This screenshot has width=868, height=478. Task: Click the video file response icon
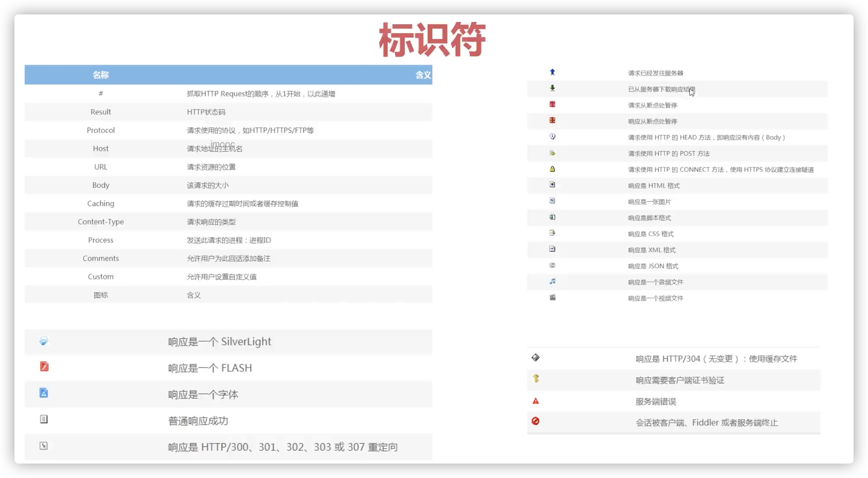pyautogui.click(x=552, y=298)
